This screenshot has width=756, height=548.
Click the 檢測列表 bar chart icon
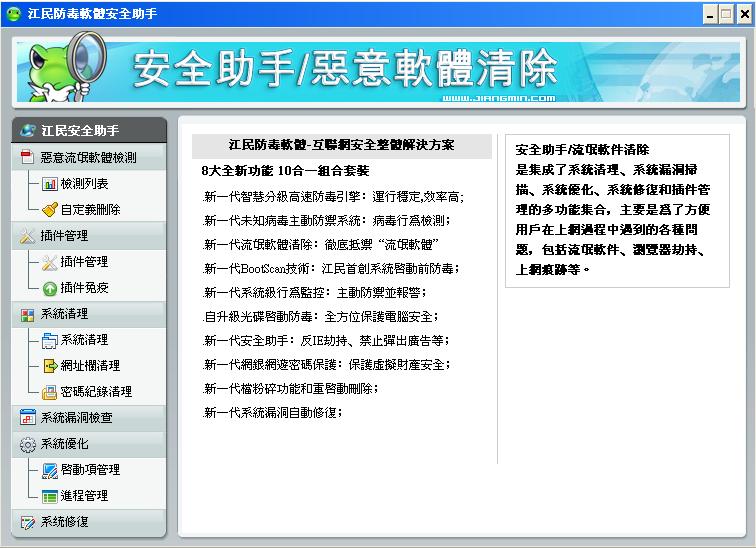click(49, 184)
